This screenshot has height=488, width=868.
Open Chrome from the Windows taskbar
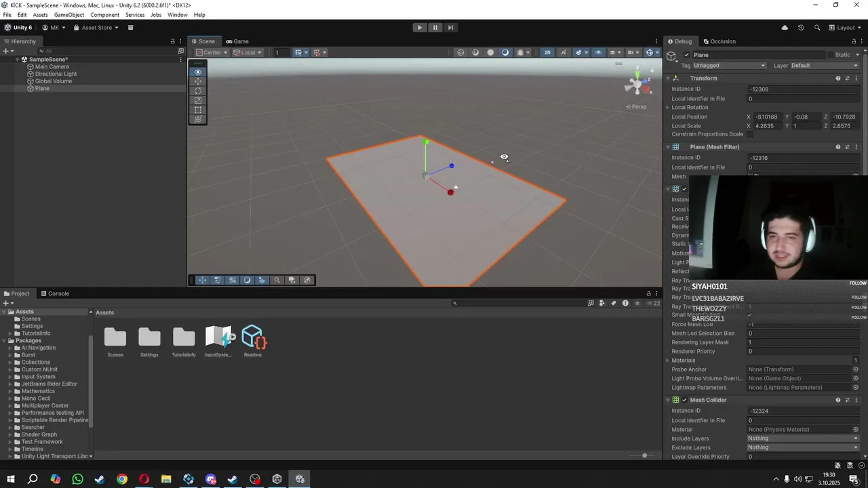122,479
